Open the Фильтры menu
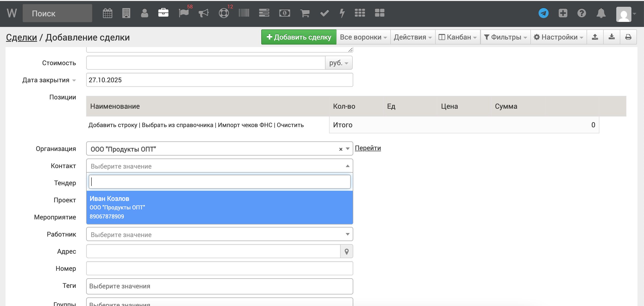 pyautogui.click(x=505, y=37)
